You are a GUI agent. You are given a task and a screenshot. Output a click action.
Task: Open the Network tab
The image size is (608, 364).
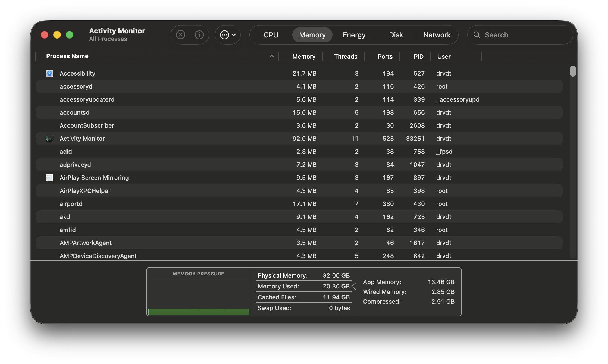437,35
